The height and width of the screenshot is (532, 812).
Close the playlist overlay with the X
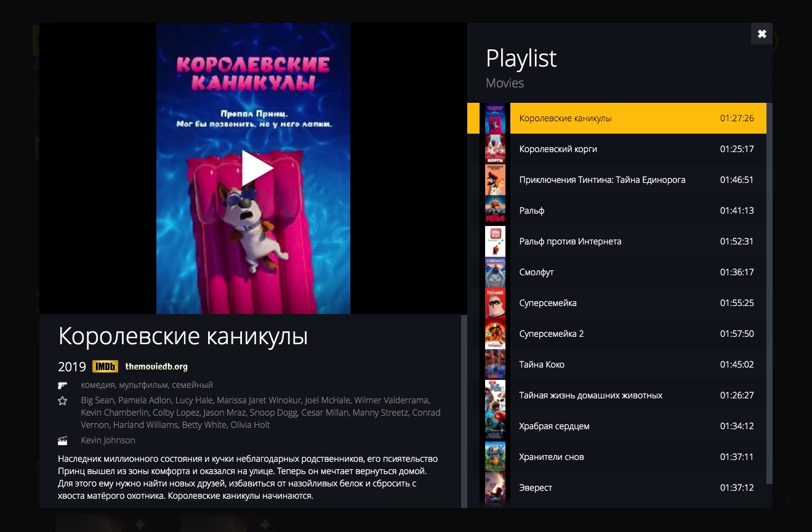point(762,34)
